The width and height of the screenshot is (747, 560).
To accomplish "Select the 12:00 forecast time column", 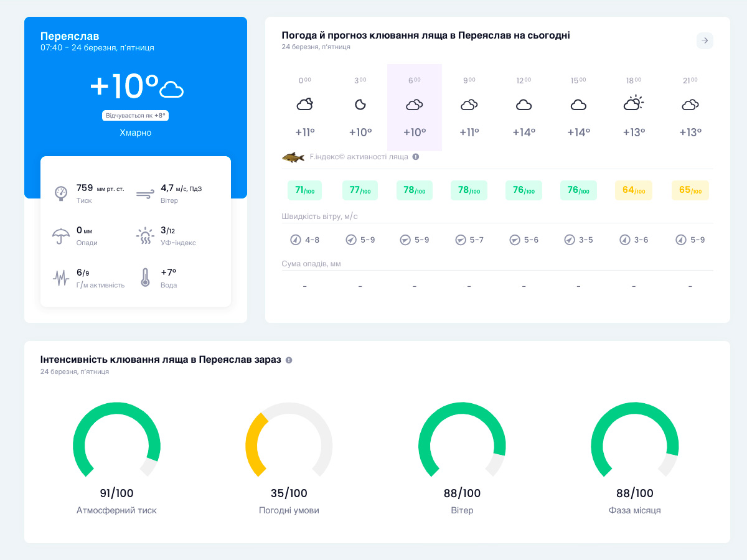I will [524, 107].
